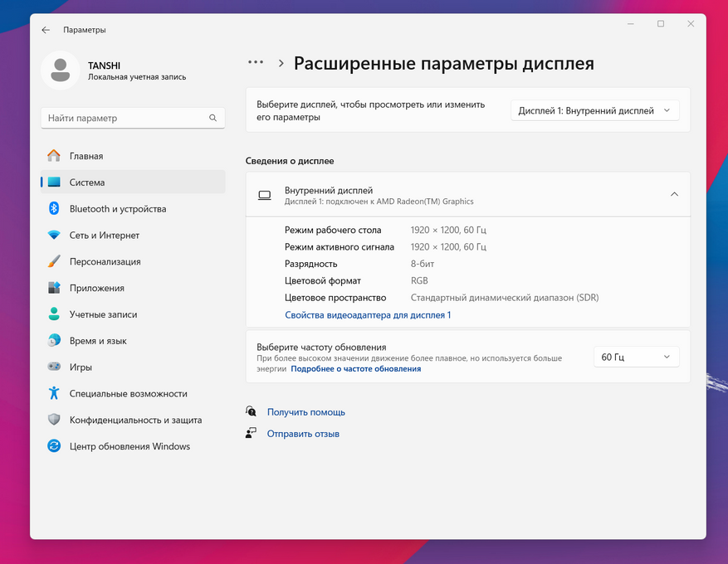Close the Параметры window
728x564 pixels.
pyautogui.click(x=691, y=24)
